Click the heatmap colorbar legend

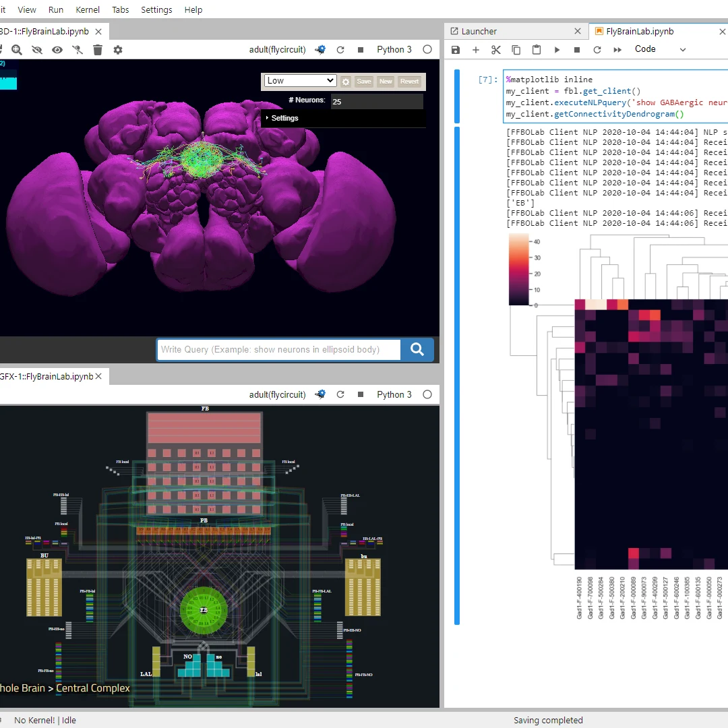518,270
